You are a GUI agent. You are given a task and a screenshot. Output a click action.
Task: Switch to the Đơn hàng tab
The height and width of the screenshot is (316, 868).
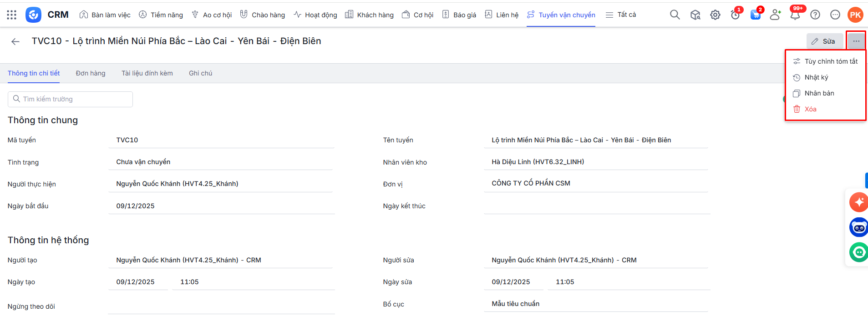[91, 73]
